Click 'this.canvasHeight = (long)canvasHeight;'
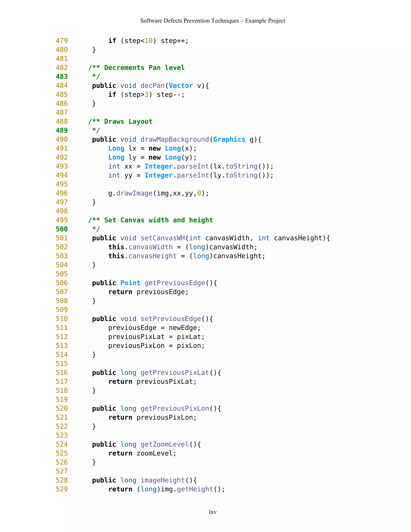This screenshot has height=532, width=411. pyautogui.click(x=187, y=256)
